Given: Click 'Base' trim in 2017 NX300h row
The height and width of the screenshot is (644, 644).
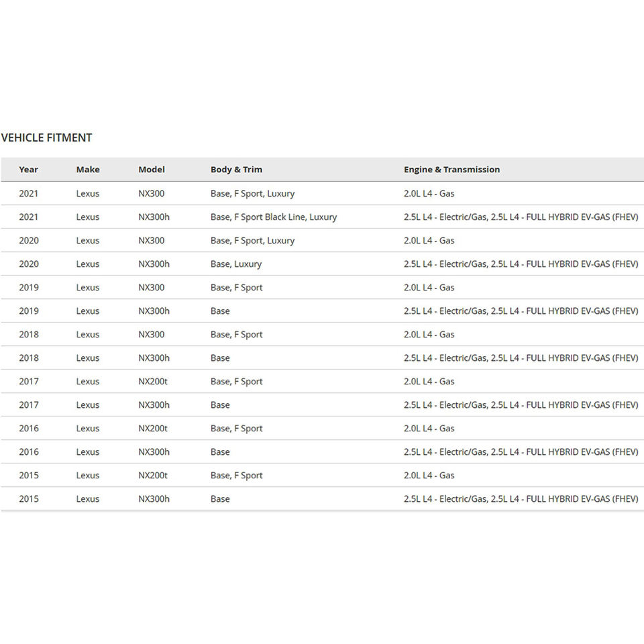Looking at the screenshot, I should click(x=220, y=405).
